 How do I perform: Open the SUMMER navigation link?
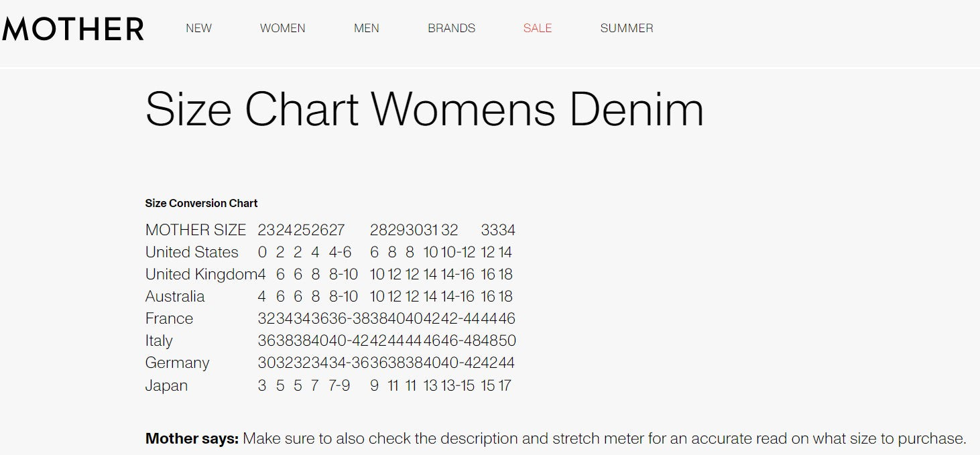coord(626,28)
